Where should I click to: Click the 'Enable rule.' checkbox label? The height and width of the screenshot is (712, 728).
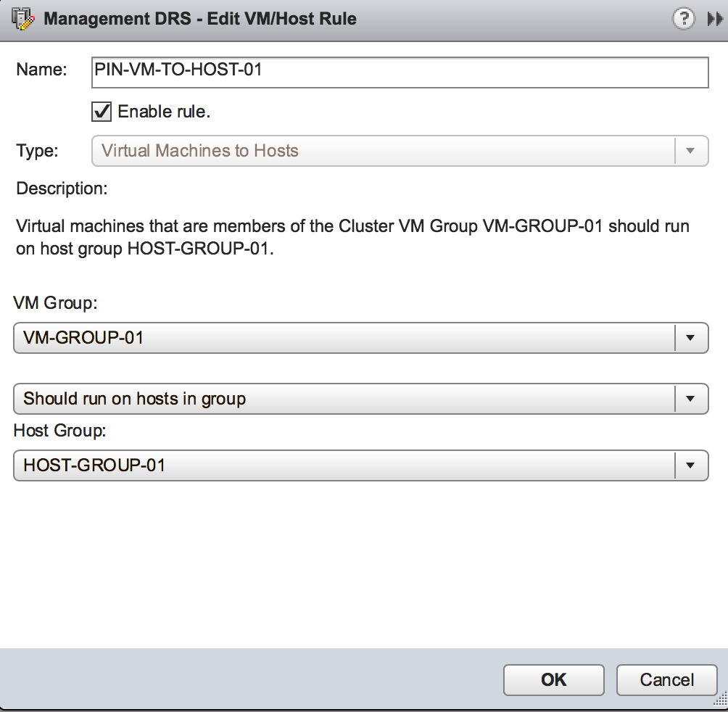tap(164, 112)
